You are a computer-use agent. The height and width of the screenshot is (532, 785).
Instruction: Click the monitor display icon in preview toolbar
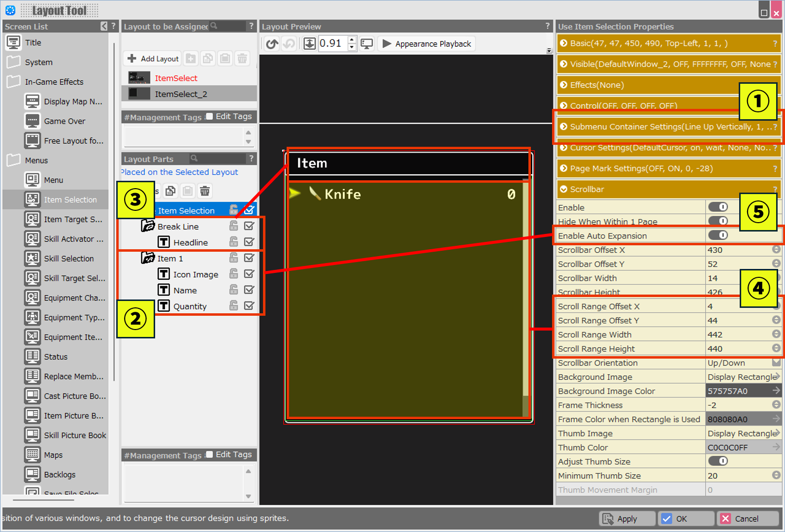point(367,44)
